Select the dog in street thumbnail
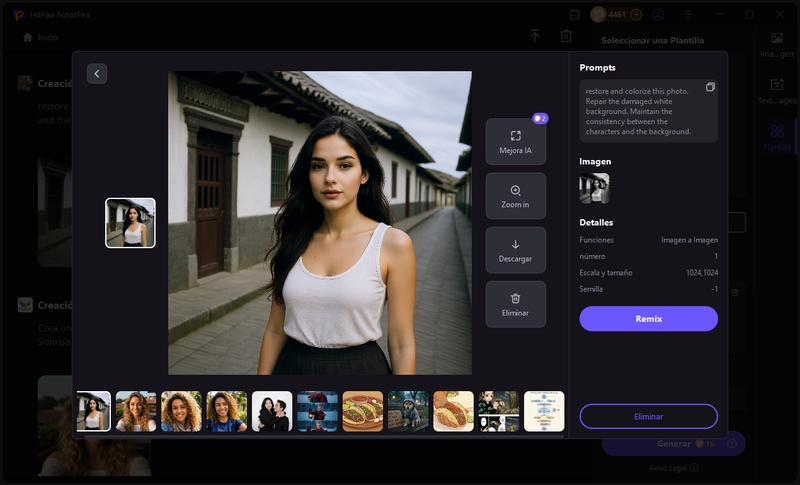 [408, 411]
